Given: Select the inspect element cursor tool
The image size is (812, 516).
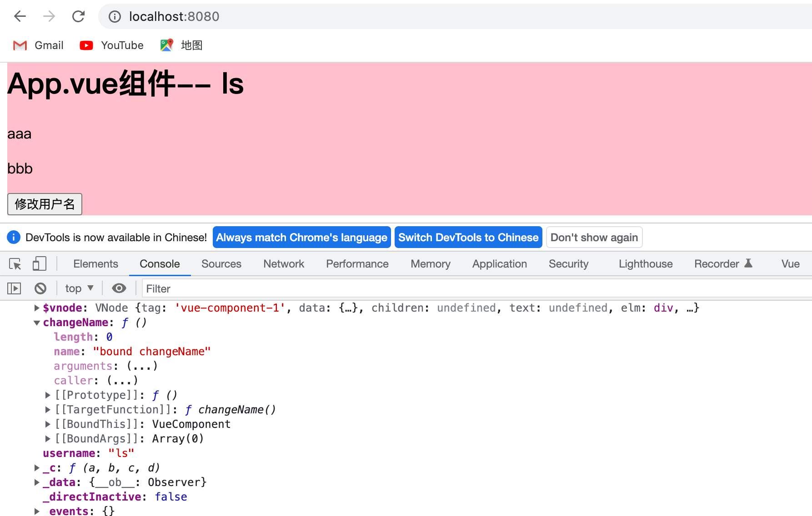Looking at the screenshot, I should 15,263.
